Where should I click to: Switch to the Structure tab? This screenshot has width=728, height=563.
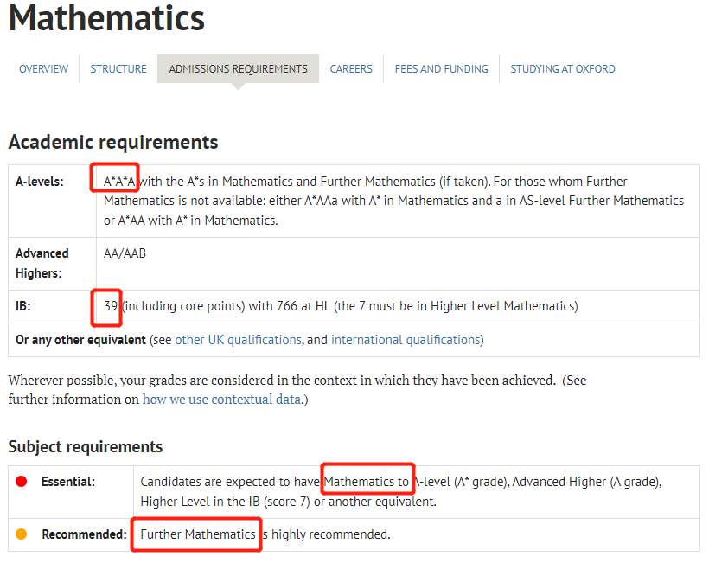[x=118, y=68]
